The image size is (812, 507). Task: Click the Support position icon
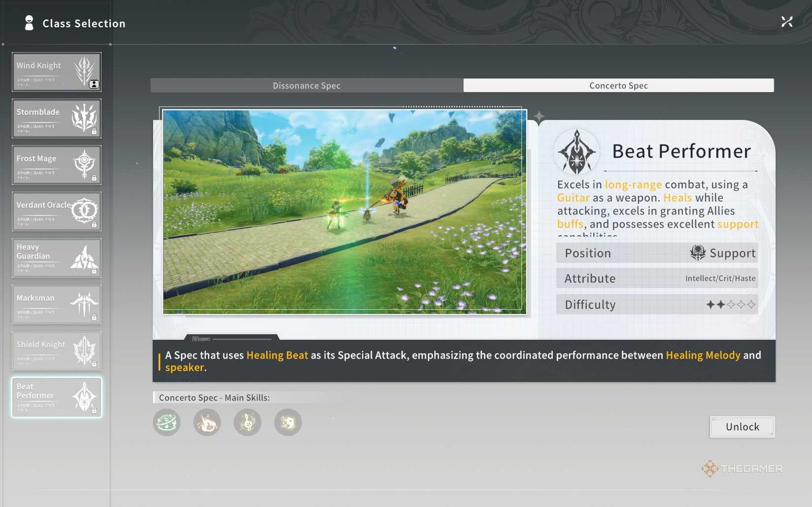click(x=697, y=253)
